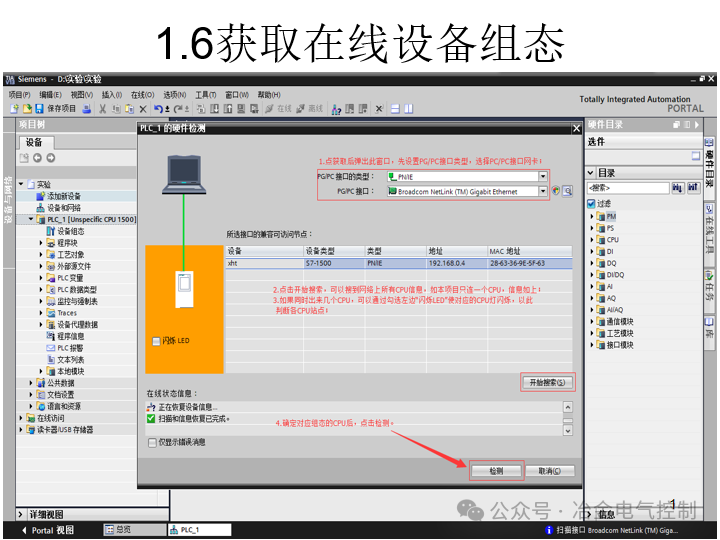The image size is (720, 540).
Task: Click the interface configuration icon beside PG/PC interface
Action: (556, 191)
